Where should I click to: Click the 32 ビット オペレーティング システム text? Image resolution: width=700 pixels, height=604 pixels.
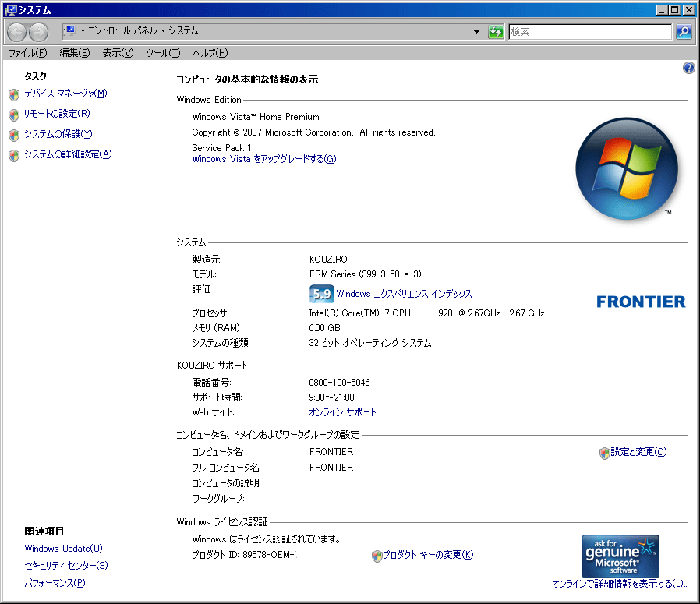370,343
